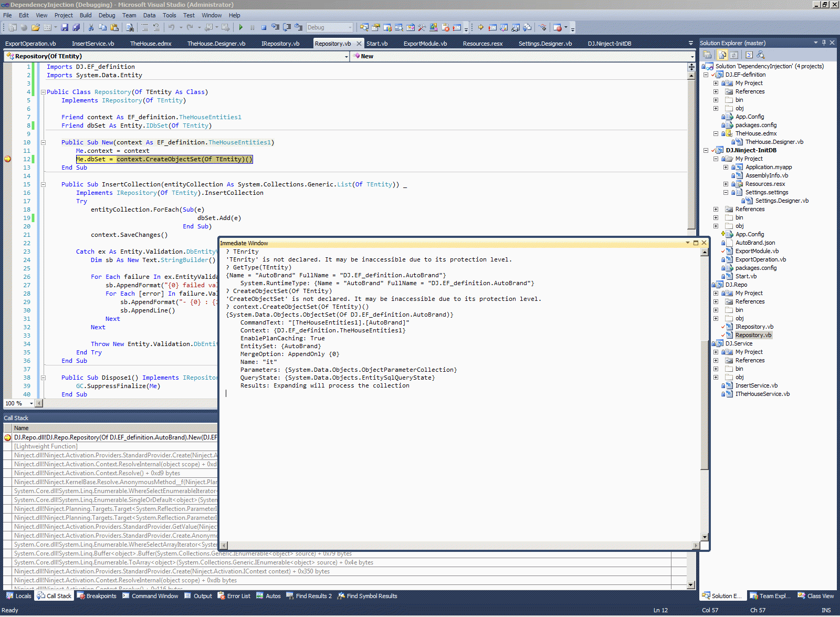Open the Class View tab

[x=816, y=596]
